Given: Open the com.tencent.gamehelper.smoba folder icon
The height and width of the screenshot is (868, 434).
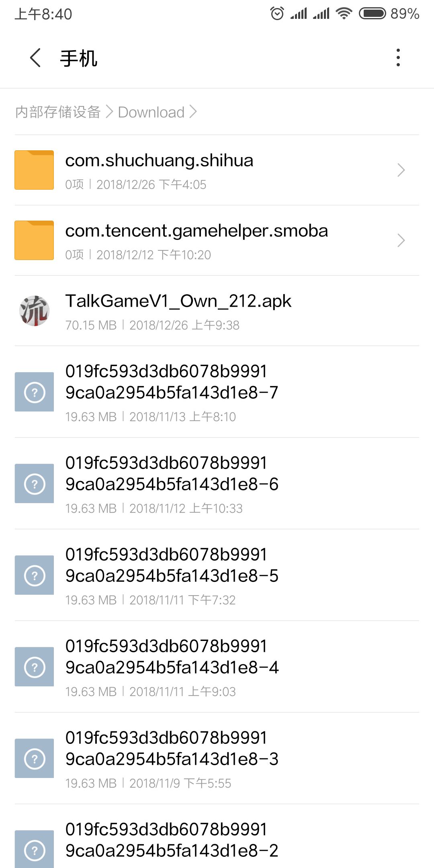Looking at the screenshot, I should pos(34,240).
